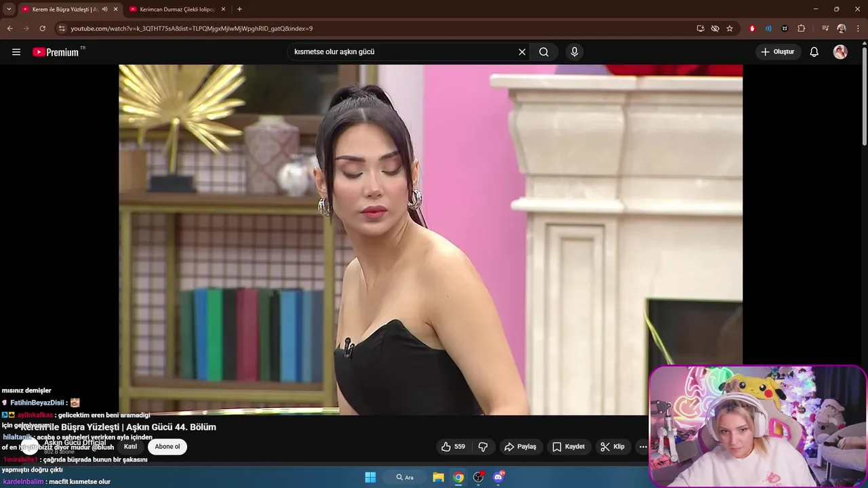Click chat username 1mirabilis1

pyautogui.click(x=20, y=460)
